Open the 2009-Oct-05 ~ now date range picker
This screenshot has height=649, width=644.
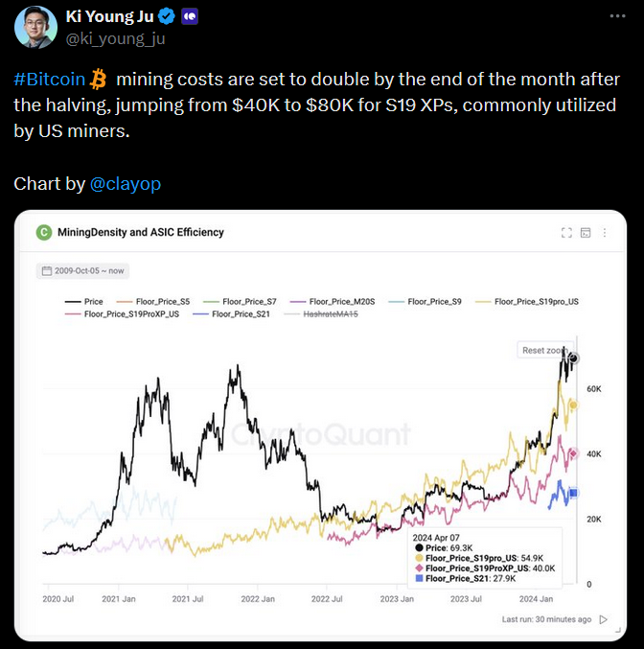[83, 270]
